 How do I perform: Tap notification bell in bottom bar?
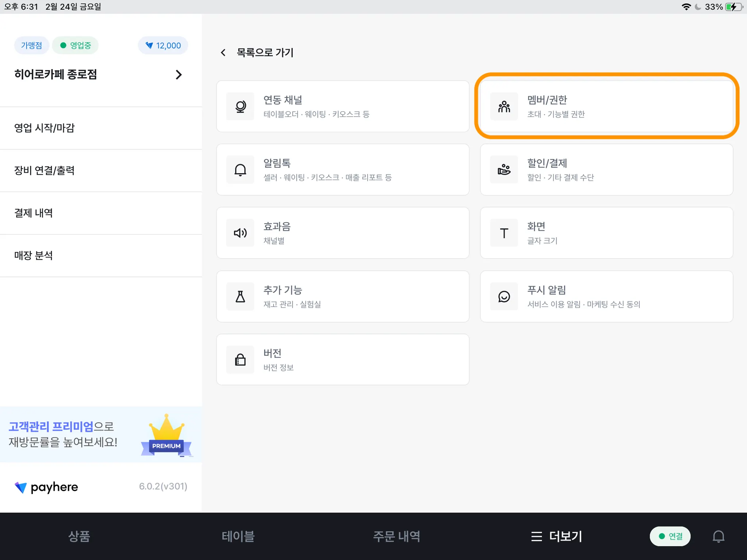pyautogui.click(x=718, y=536)
